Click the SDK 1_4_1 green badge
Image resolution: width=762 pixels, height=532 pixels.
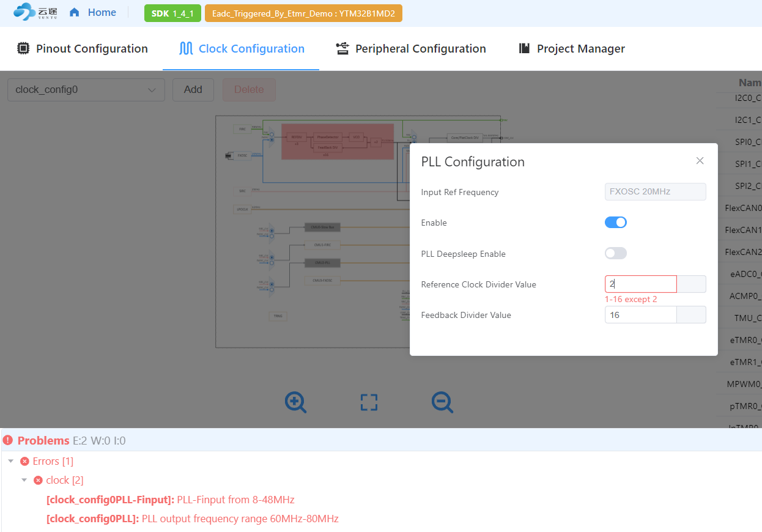172,13
